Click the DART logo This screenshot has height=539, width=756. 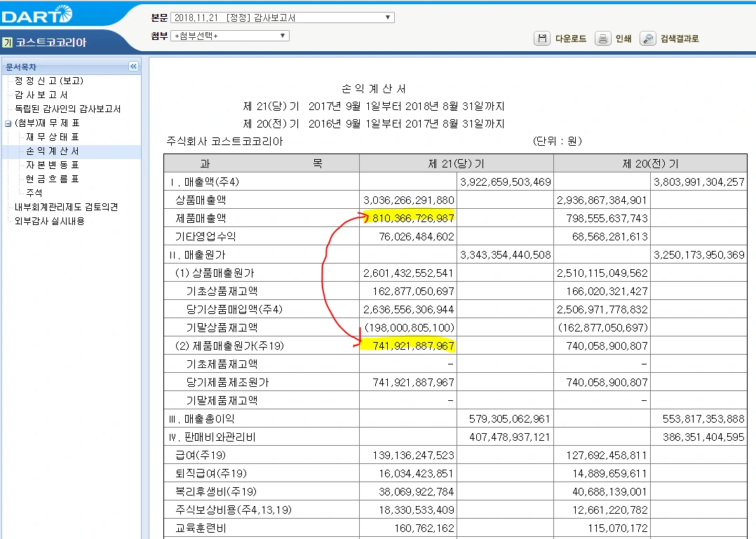click(37, 15)
